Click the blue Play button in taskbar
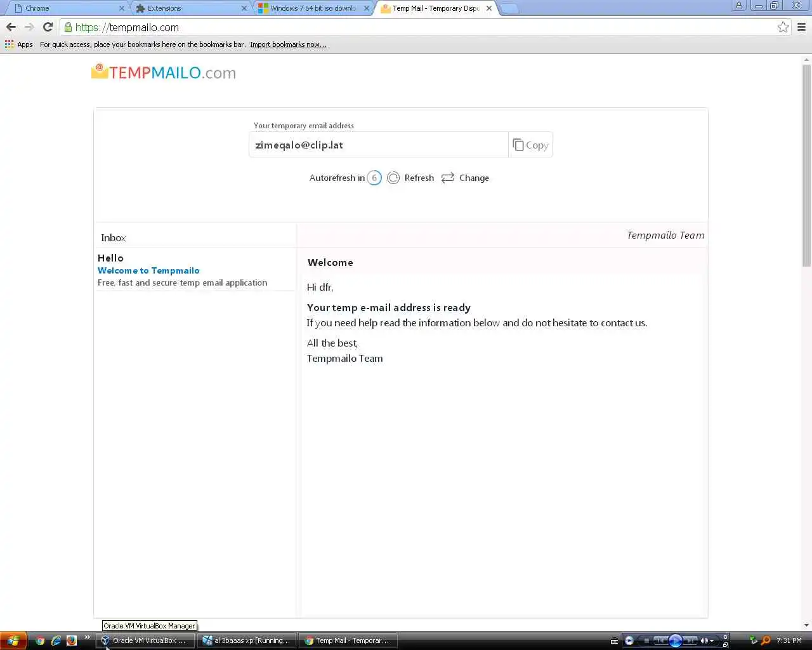812x650 pixels. [676, 640]
